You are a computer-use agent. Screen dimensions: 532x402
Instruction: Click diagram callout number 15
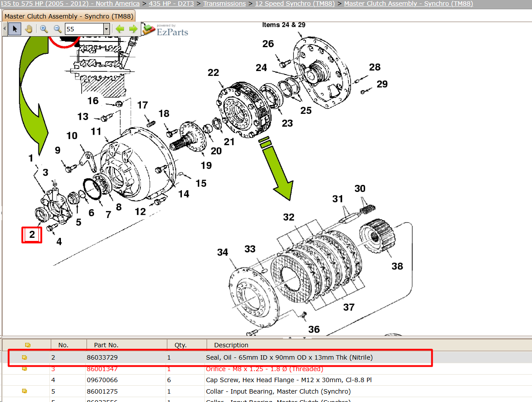(x=201, y=183)
